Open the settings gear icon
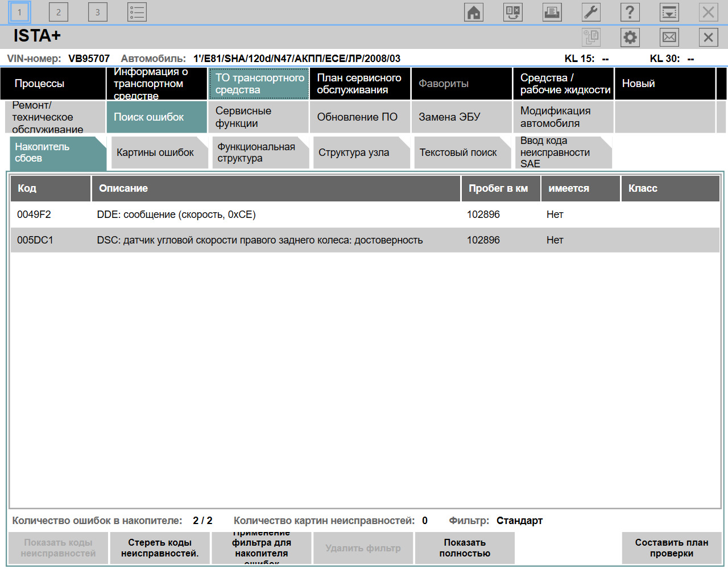728x569 pixels. 630,38
